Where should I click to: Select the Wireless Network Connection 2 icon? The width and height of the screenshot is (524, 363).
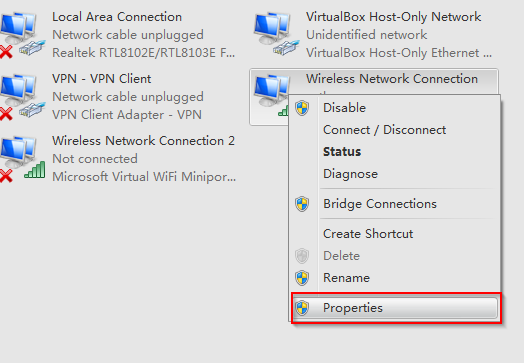[x=22, y=158]
